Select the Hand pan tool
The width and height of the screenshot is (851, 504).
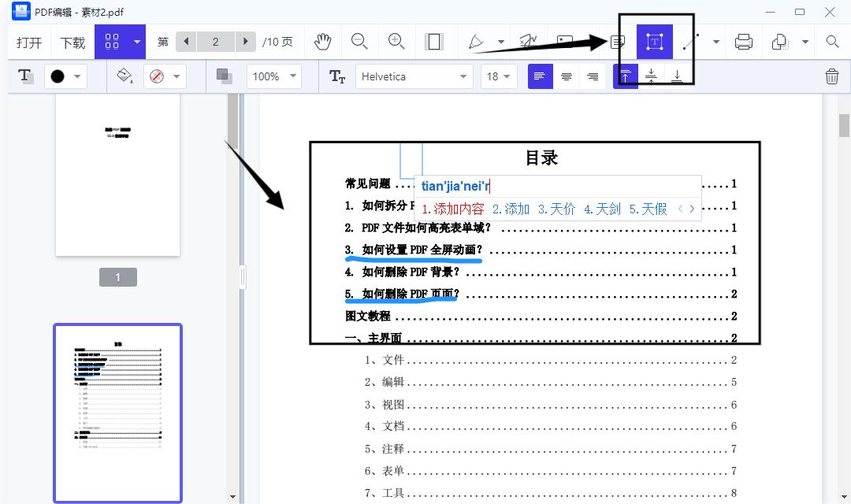coord(322,42)
